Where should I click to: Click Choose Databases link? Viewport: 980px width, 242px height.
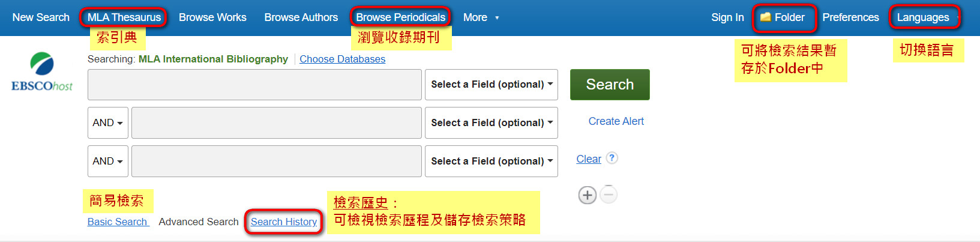tap(343, 59)
